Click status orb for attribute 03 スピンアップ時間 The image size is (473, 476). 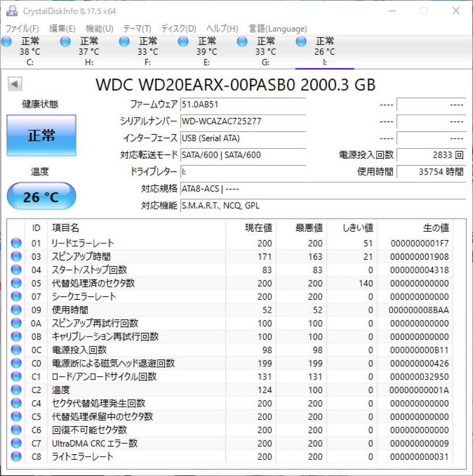pos(16,257)
